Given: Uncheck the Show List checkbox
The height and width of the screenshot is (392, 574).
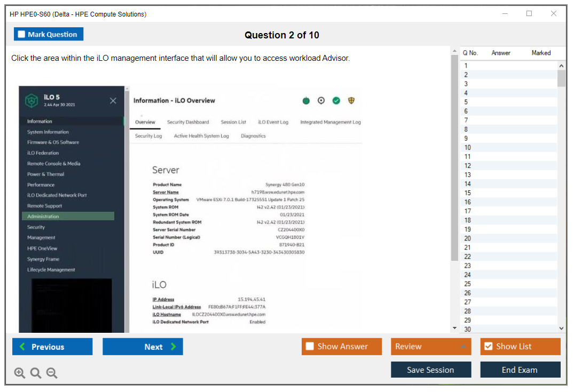Looking at the screenshot, I should click(x=488, y=347).
